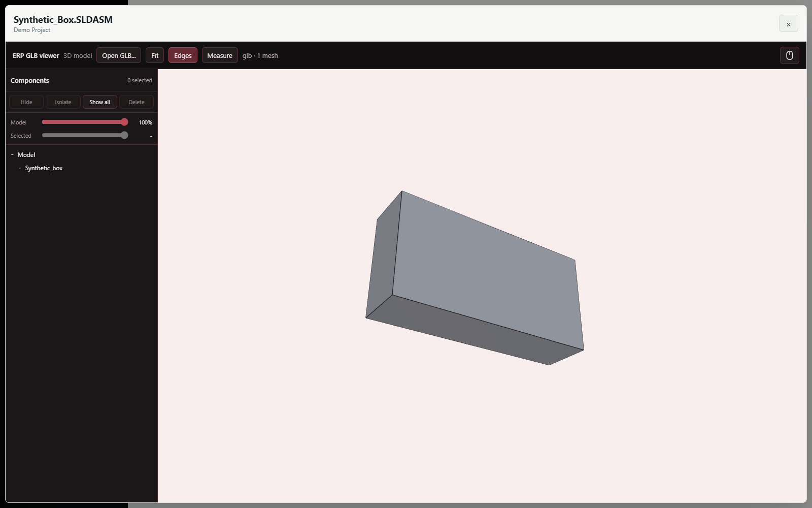Click the 'glb · 1 mesh' status text

click(260, 55)
